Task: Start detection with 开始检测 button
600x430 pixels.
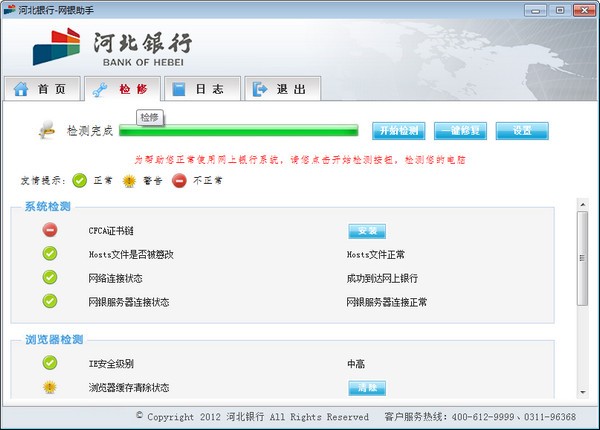Action: pos(399,131)
